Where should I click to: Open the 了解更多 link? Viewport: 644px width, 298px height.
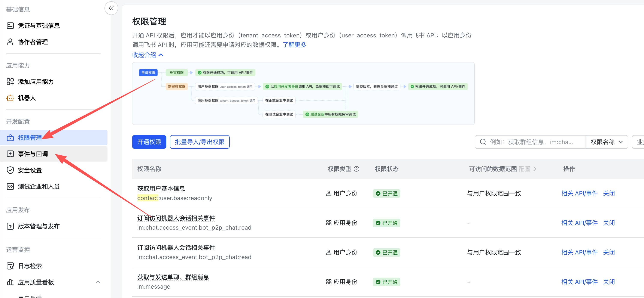[294, 45]
